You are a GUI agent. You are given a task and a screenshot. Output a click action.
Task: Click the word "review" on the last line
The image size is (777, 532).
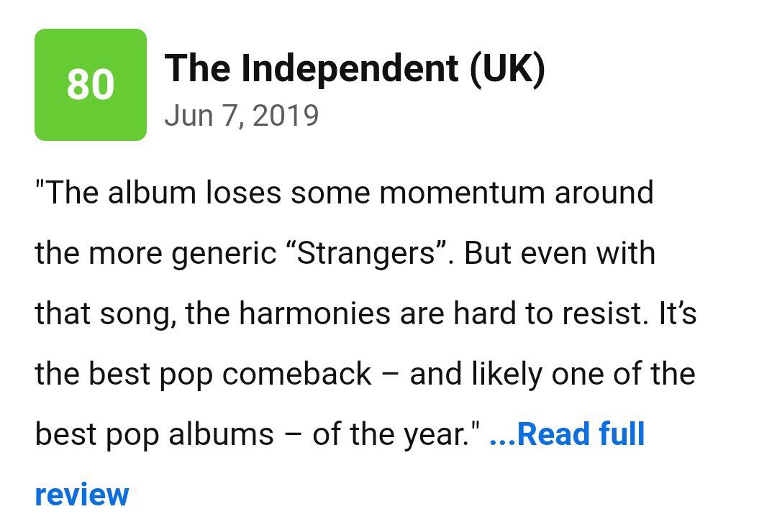point(82,495)
